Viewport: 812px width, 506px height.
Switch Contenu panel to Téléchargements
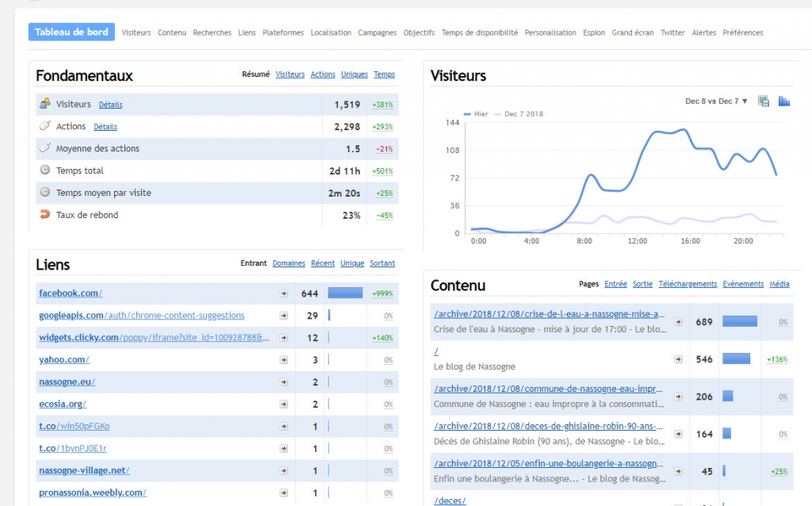(688, 284)
